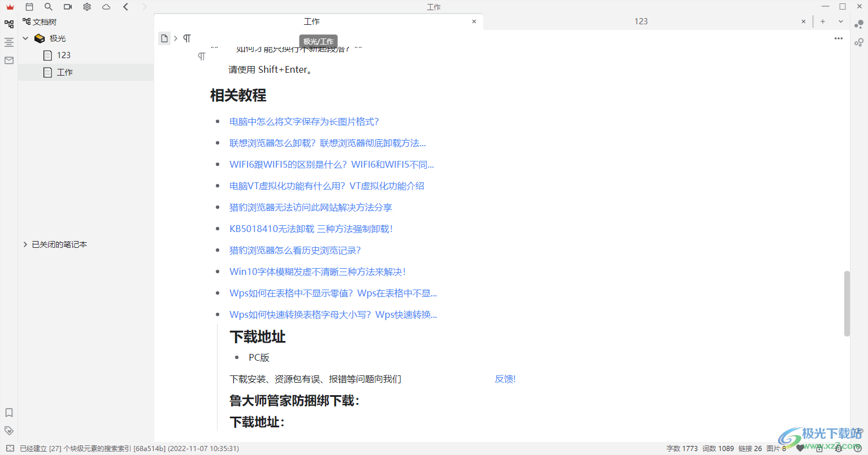This screenshot has height=455, width=868.
Task: Click the cloud sync icon
Action: pyautogui.click(x=106, y=7)
